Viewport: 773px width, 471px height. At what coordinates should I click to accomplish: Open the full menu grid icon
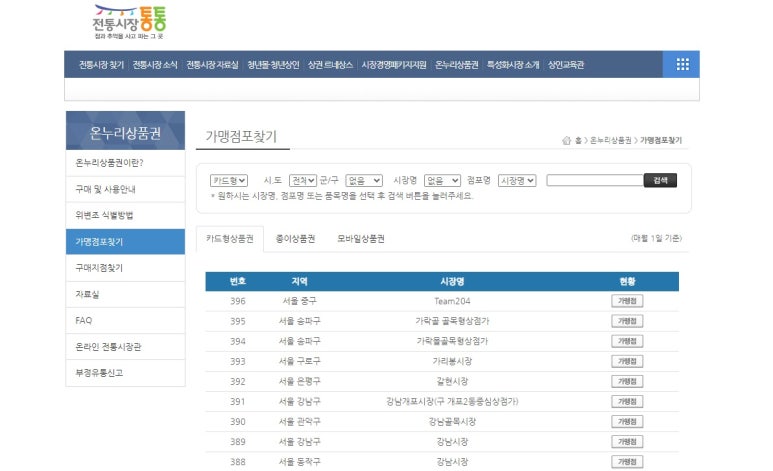pyautogui.click(x=682, y=64)
